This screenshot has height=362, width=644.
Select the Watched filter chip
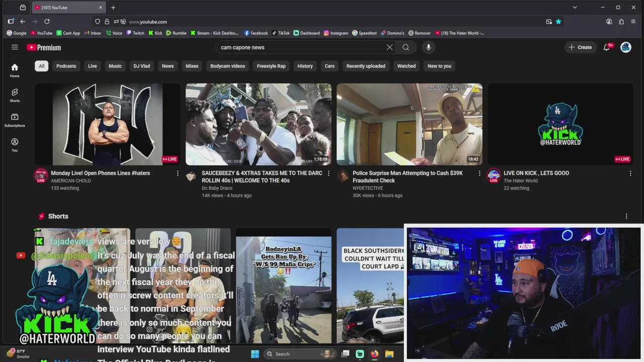pos(407,66)
